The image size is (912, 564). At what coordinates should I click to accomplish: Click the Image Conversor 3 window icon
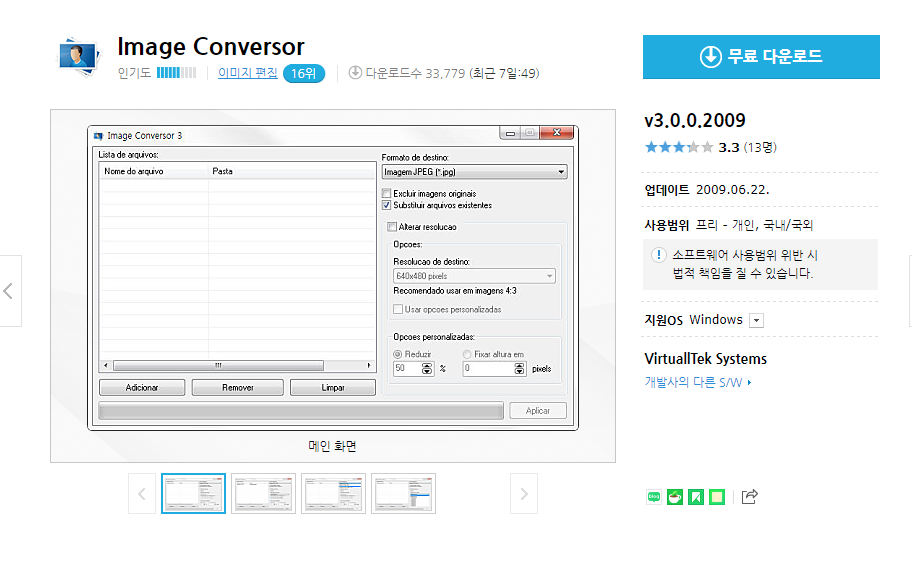(98, 135)
